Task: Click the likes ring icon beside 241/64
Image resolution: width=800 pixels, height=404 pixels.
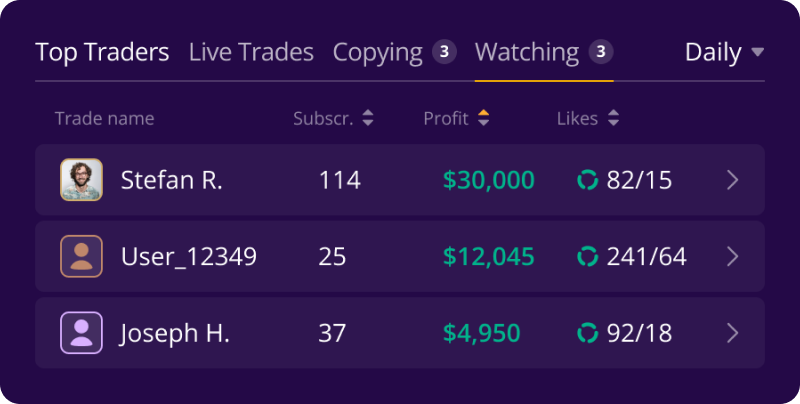Action: (587, 257)
